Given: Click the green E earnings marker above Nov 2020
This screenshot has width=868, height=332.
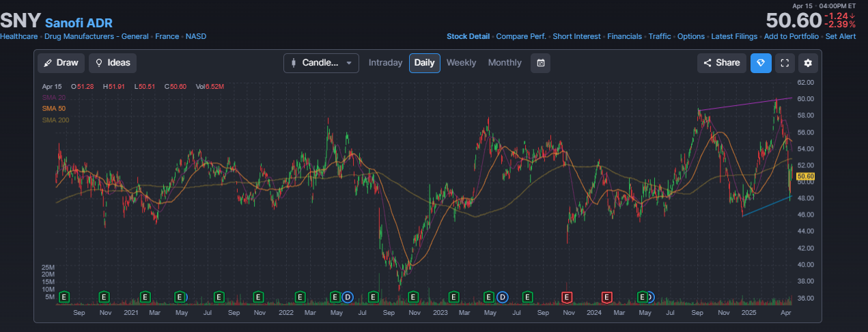Looking at the screenshot, I should pos(104,296).
